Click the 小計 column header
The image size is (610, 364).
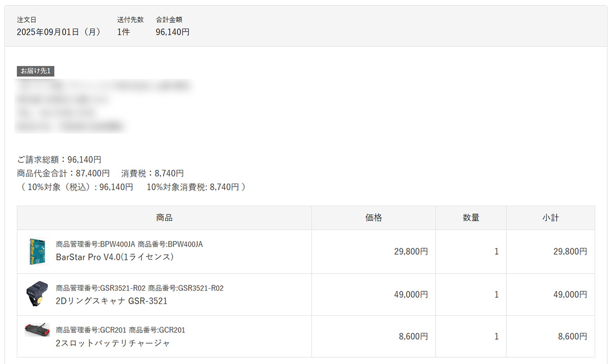(x=551, y=218)
